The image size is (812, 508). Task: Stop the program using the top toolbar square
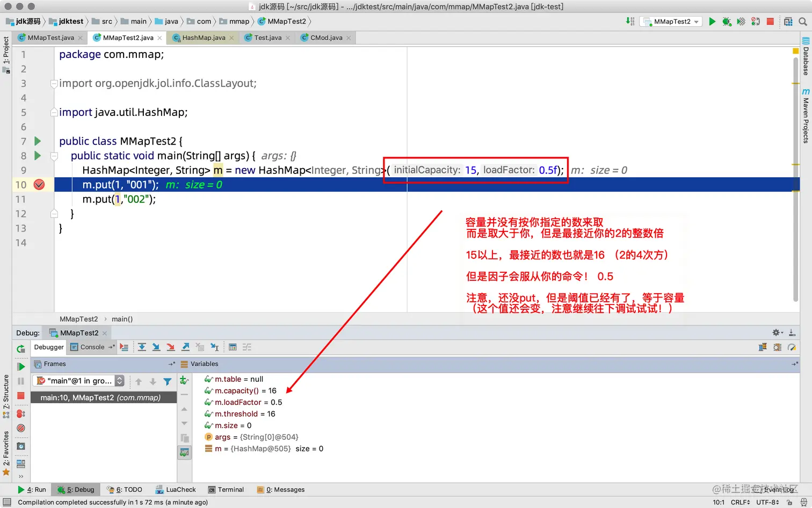770,21
